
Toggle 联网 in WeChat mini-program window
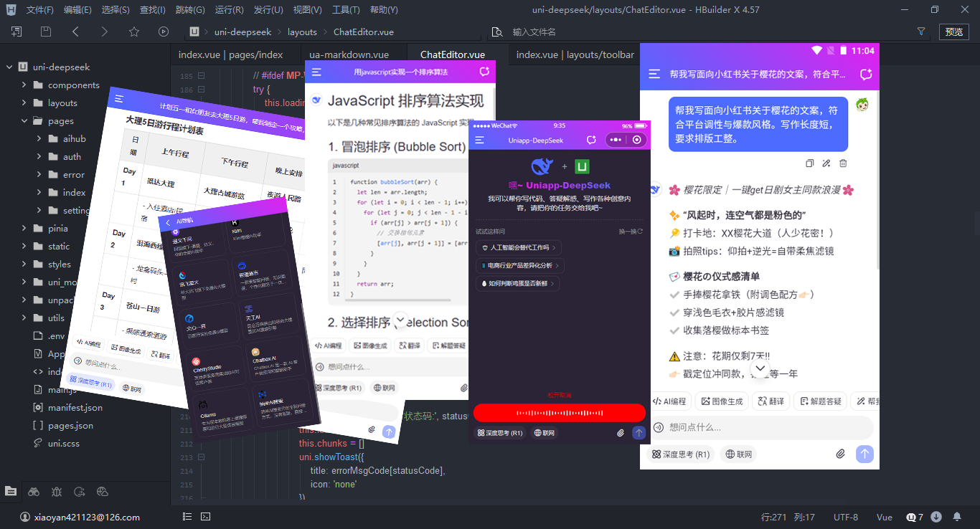click(544, 433)
